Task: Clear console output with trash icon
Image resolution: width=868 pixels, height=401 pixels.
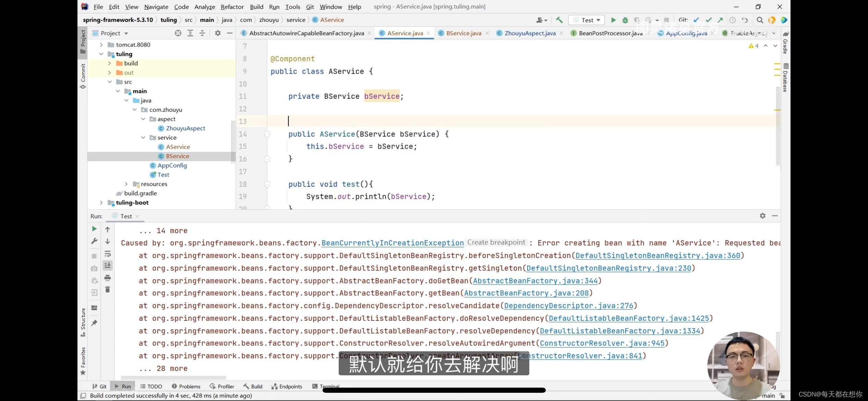Action: click(107, 290)
